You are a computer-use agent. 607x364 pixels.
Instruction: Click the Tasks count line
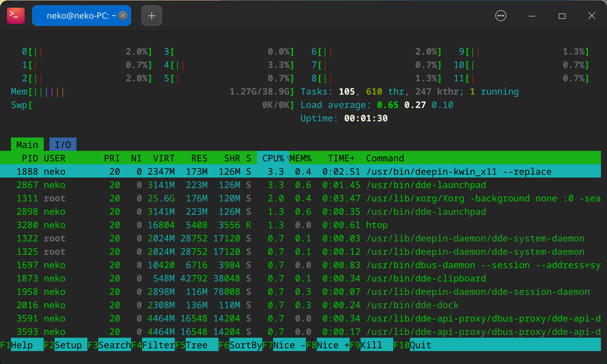click(x=410, y=91)
